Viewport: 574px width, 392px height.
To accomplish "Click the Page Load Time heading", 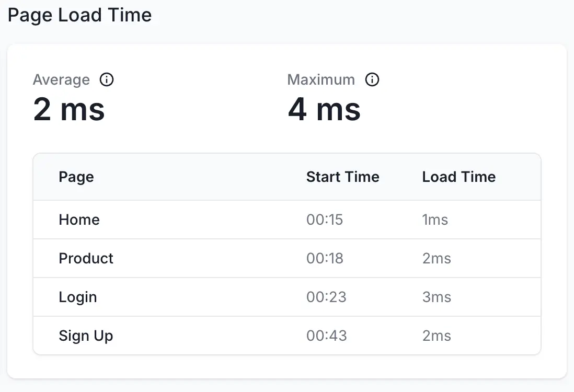I will coord(79,15).
